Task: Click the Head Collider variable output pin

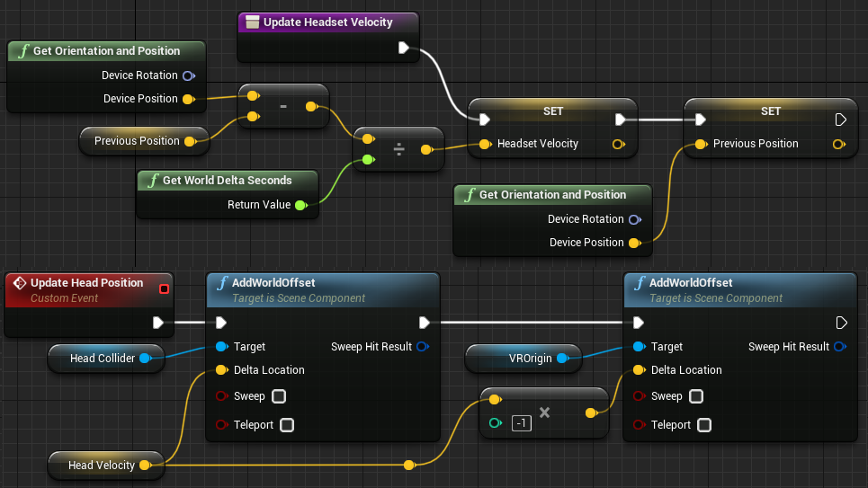Action: pos(145,359)
